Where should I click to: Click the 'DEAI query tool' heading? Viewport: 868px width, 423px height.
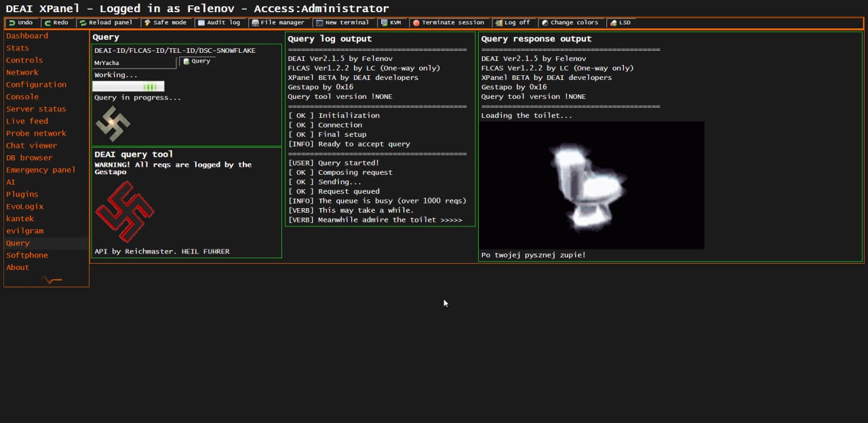coord(134,154)
